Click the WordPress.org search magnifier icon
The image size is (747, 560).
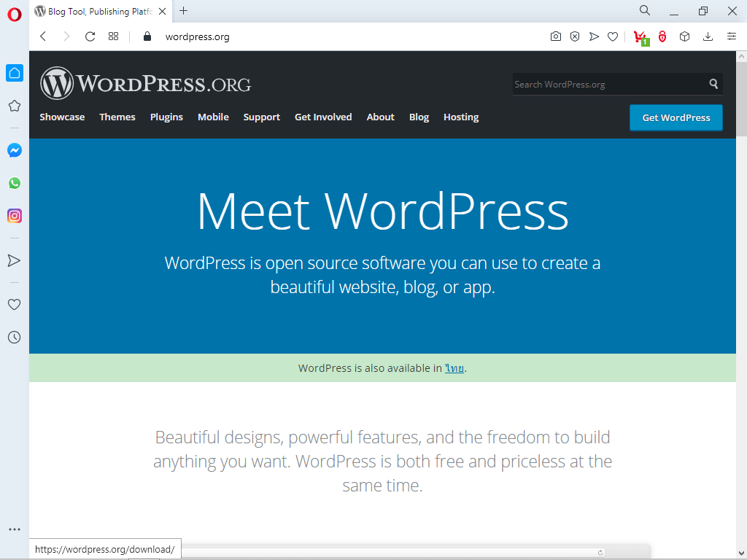pos(713,84)
